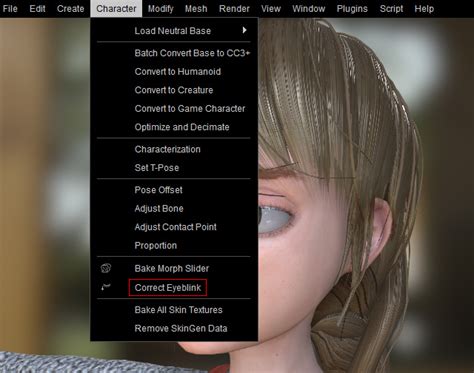This screenshot has width=474, height=373.
Task: Select Remove SkinGen Data
Action: coord(174,328)
